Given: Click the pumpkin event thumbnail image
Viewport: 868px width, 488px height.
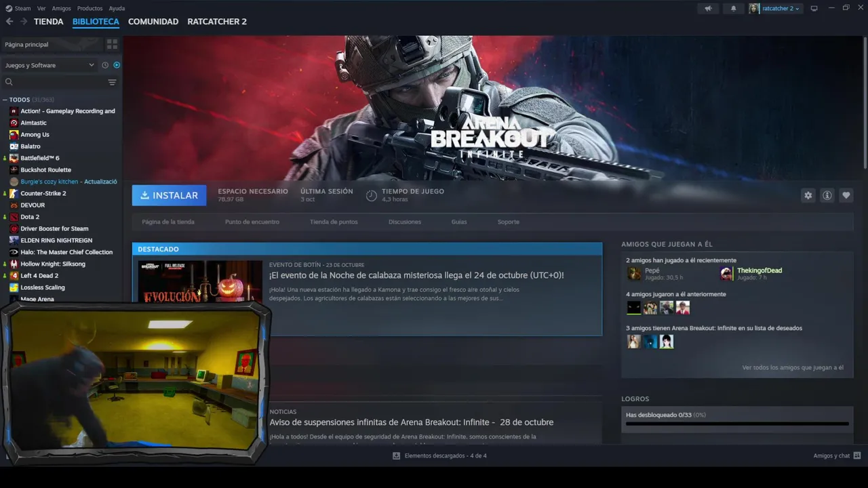Looking at the screenshot, I should click(200, 281).
